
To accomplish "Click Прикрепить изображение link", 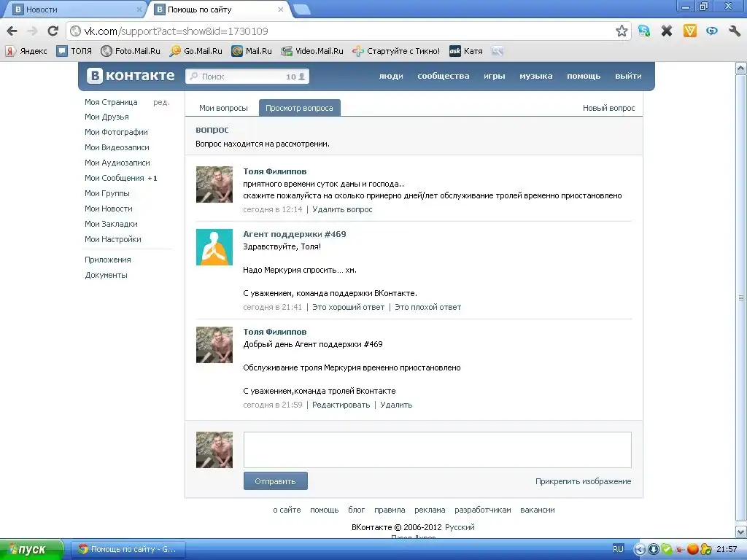I will click(x=583, y=481).
